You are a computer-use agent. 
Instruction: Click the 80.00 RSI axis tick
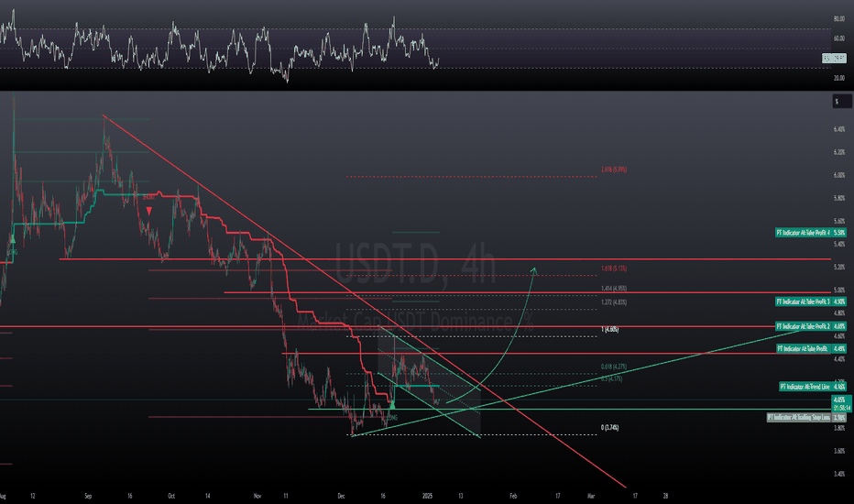(838, 18)
